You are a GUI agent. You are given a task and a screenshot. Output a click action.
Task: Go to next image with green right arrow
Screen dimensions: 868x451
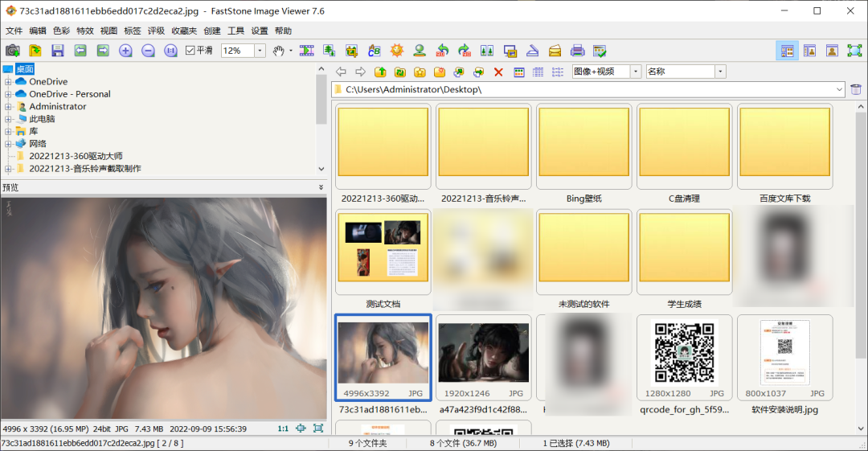coord(103,51)
